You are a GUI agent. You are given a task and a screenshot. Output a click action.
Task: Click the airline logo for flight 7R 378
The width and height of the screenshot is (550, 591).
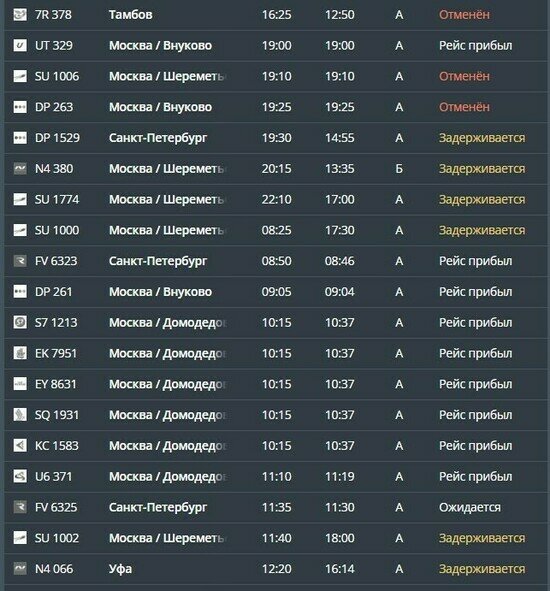pos(20,15)
